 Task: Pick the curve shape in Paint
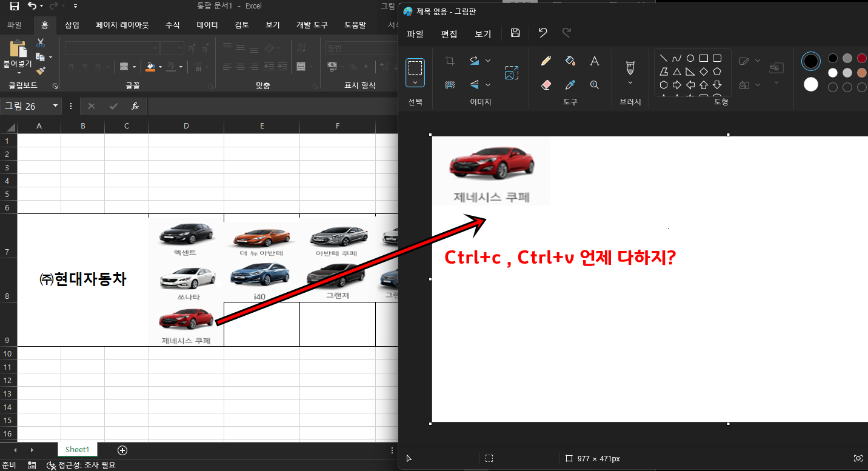pos(677,58)
